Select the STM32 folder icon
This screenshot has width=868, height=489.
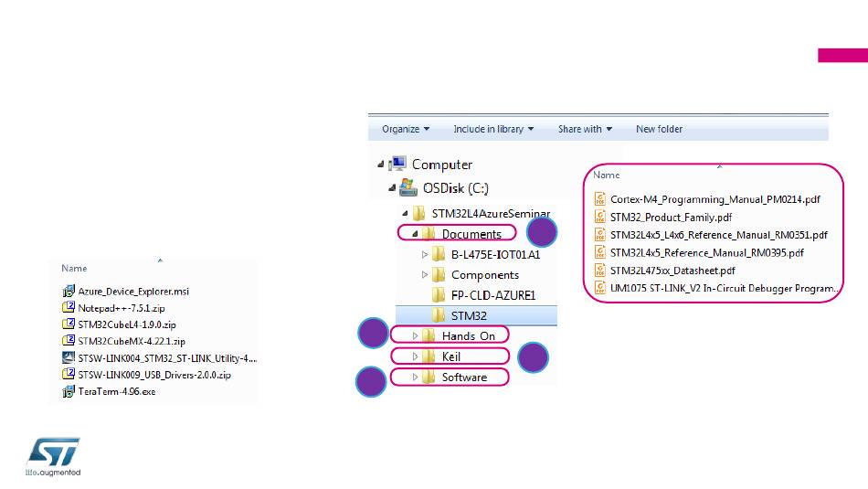pos(438,315)
